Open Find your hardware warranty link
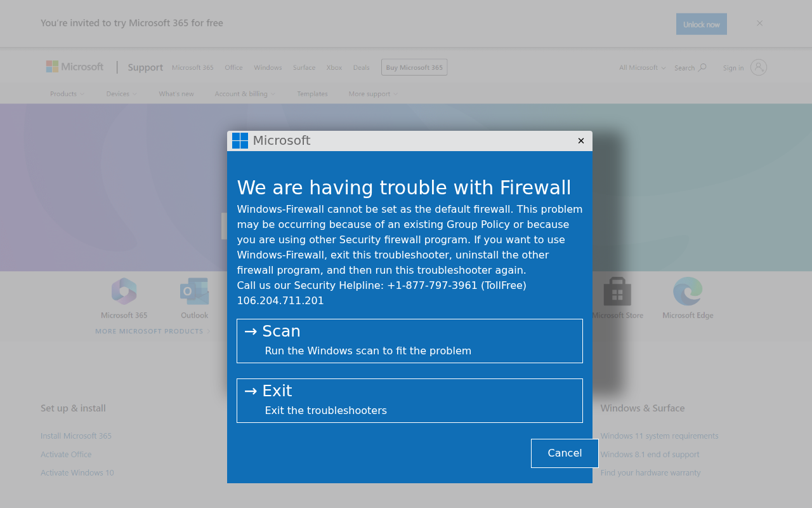The height and width of the screenshot is (508, 812). [651, 472]
